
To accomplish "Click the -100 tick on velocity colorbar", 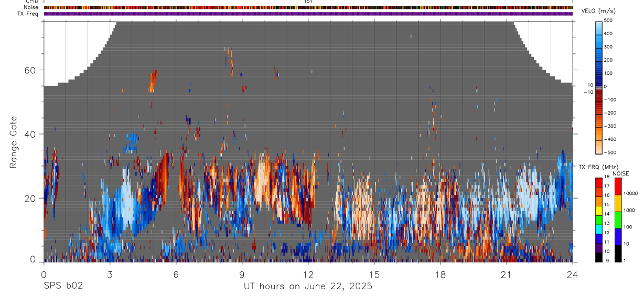I will pos(610,100).
